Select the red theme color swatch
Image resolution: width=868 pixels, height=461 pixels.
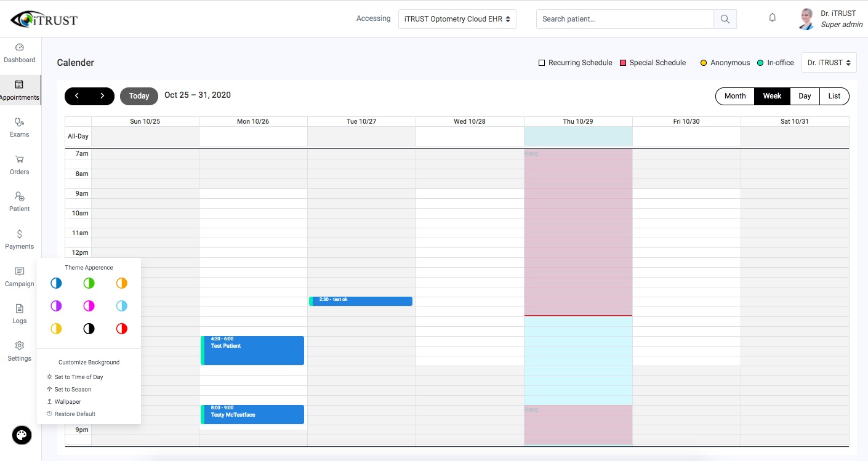[x=122, y=329]
